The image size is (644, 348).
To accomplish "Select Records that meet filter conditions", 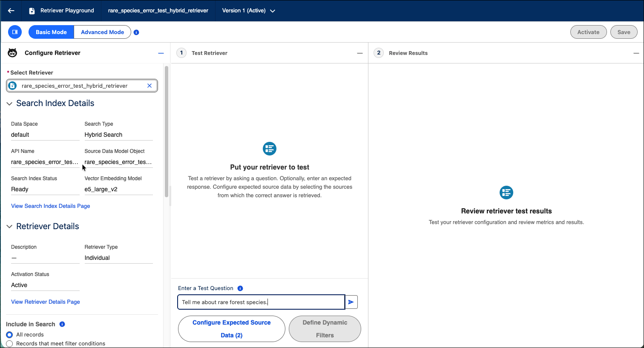I will (9, 344).
